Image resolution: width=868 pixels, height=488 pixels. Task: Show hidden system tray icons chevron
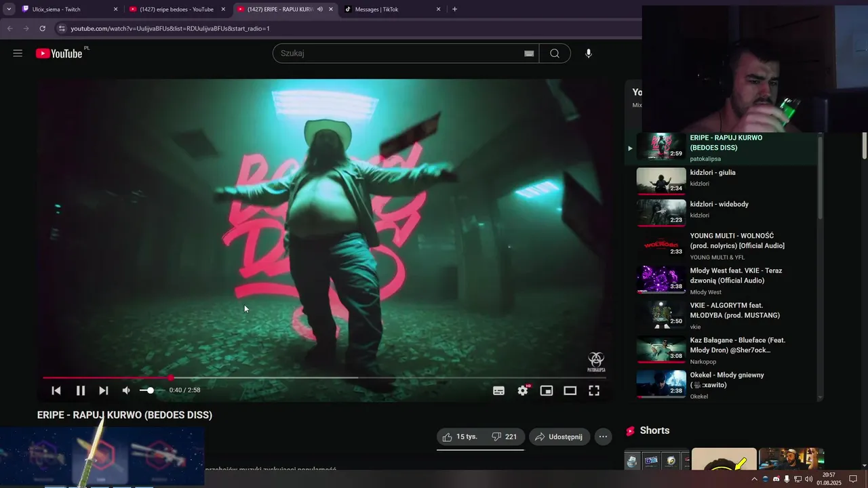(754, 479)
